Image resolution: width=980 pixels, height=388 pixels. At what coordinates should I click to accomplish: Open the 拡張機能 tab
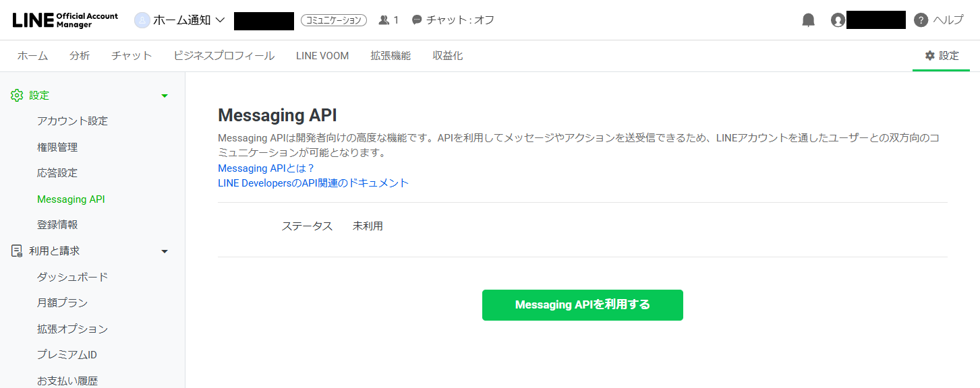(x=391, y=56)
